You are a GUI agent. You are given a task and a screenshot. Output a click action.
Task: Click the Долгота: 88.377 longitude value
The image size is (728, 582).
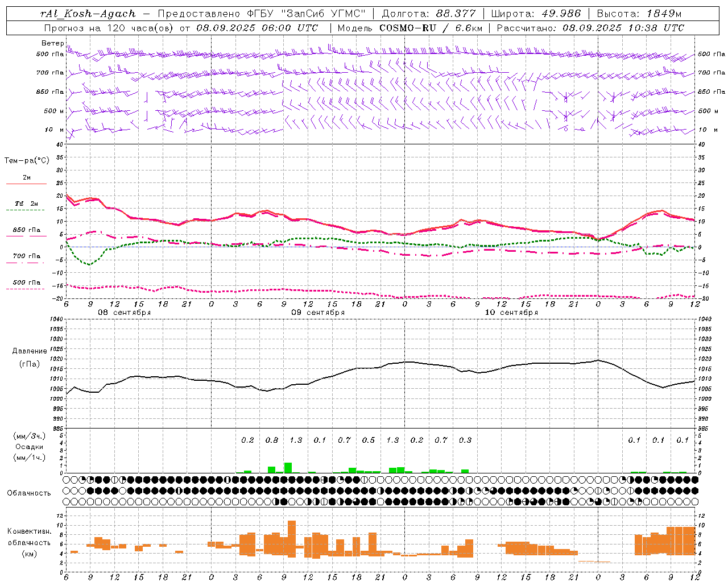[428, 14]
